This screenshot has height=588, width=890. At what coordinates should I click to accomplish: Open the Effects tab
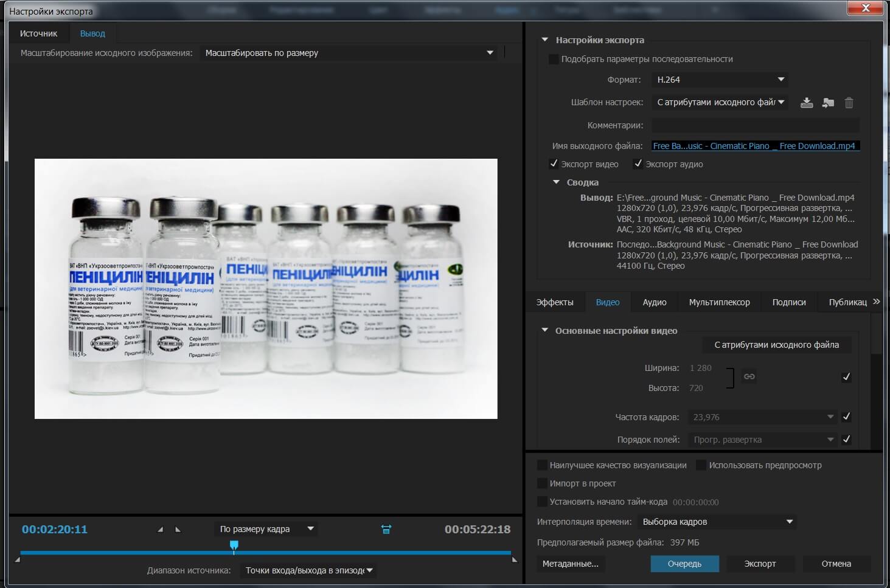click(x=555, y=302)
